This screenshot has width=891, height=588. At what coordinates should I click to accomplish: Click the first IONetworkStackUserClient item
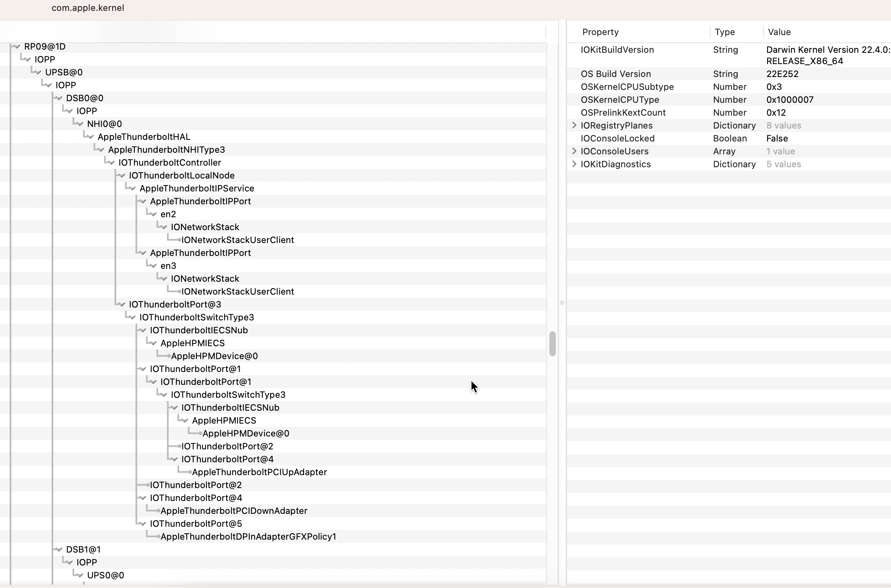click(x=238, y=240)
